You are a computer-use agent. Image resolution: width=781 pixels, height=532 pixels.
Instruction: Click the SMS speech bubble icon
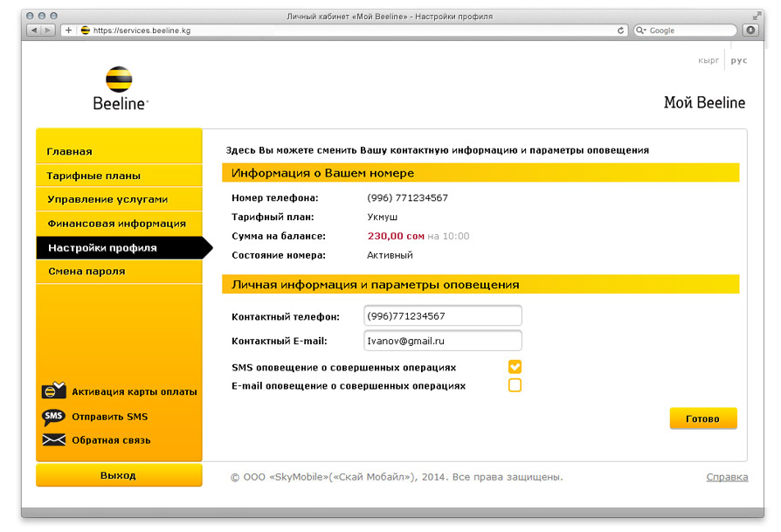click(x=54, y=417)
